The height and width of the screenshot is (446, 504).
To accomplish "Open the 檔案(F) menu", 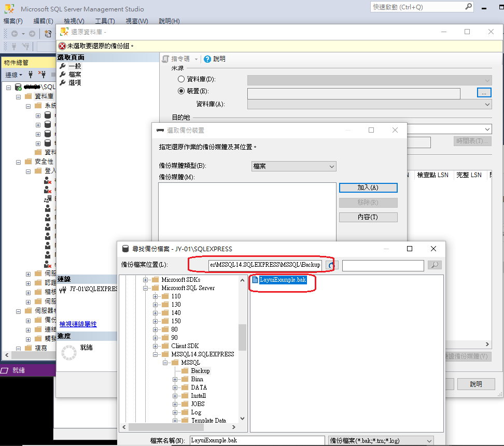I will pyautogui.click(x=13, y=21).
